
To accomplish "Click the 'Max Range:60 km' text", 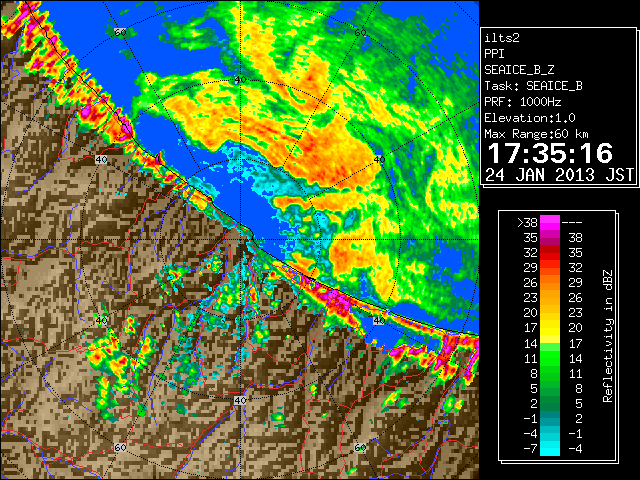I will 536,134.
